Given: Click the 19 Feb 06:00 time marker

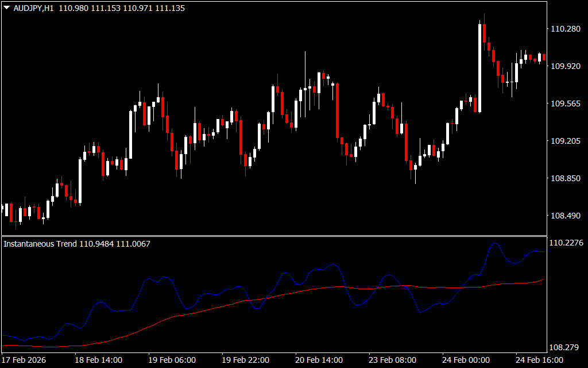Looking at the screenshot, I should click(x=172, y=360).
